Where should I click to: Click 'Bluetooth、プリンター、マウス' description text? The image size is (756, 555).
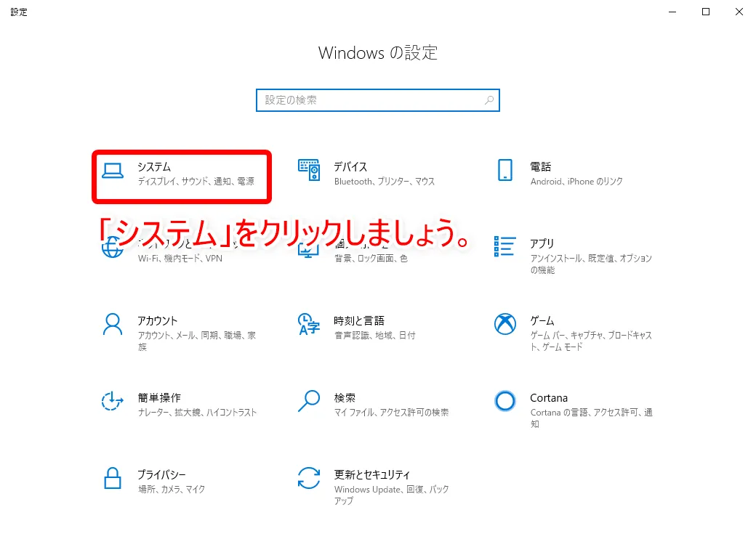pos(385,181)
